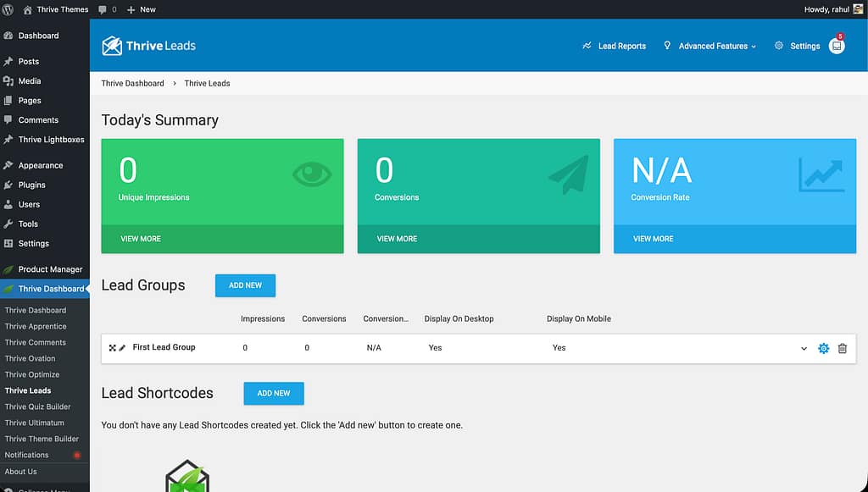Open the notifications inbox icon with red badge

pyautogui.click(x=837, y=46)
